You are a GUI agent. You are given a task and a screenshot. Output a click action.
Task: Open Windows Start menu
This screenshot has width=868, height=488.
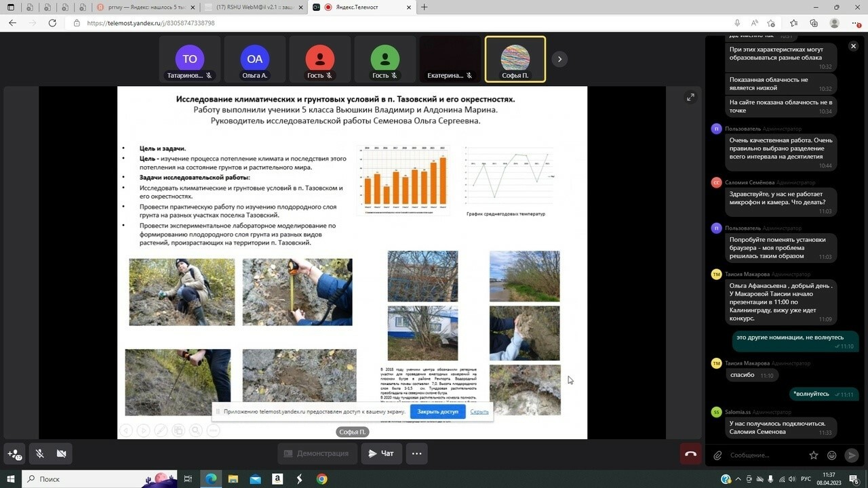pyautogui.click(x=11, y=479)
